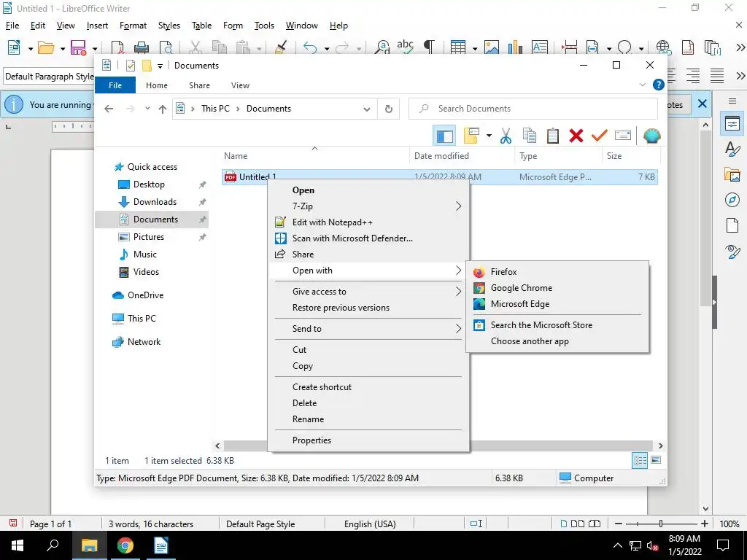This screenshot has height=560, width=747.
Task: Expand the 7-Zip submenu
Action: pyautogui.click(x=368, y=206)
